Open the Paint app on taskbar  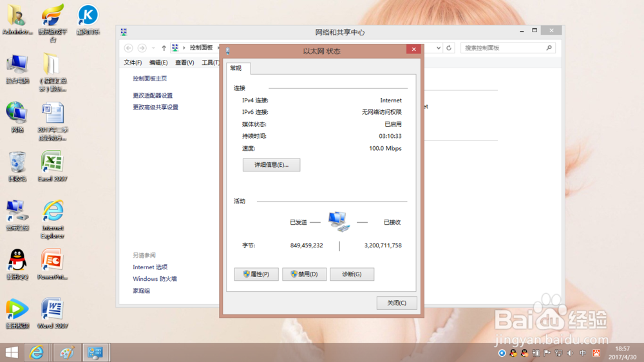pyautogui.click(x=66, y=352)
